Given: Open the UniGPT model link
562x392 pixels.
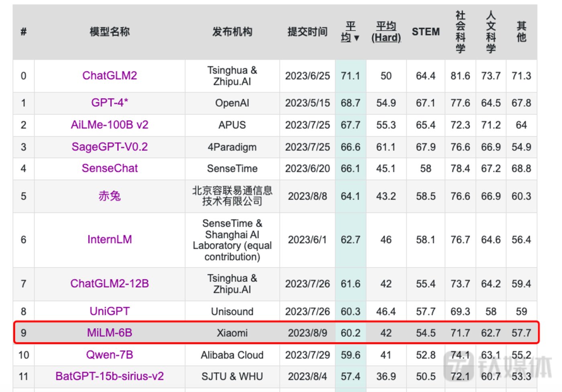Looking at the screenshot, I should click(x=110, y=311).
